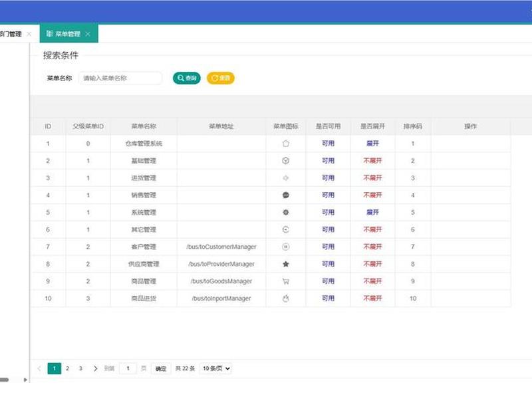Close the 部门管理 tab
The width and height of the screenshot is (532, 399).
click(x=29, y=34)
